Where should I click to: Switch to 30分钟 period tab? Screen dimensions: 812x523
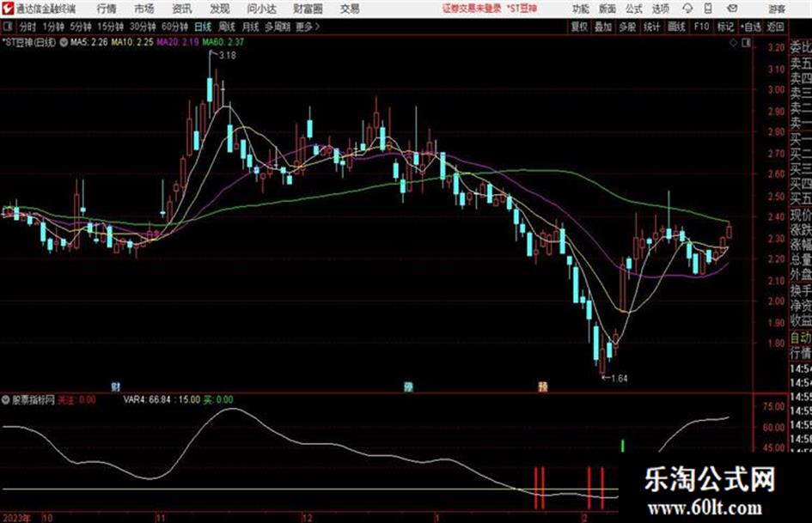tap(143, 27)
